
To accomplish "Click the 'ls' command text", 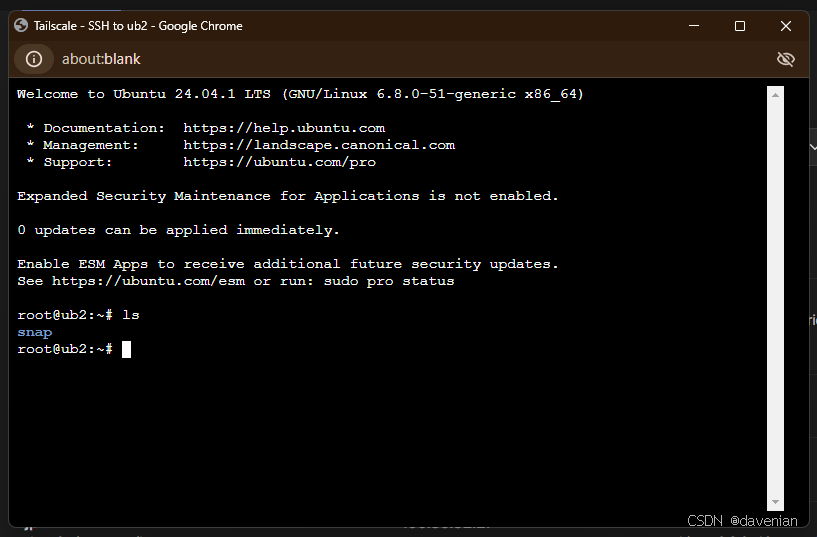I will 131,315.
